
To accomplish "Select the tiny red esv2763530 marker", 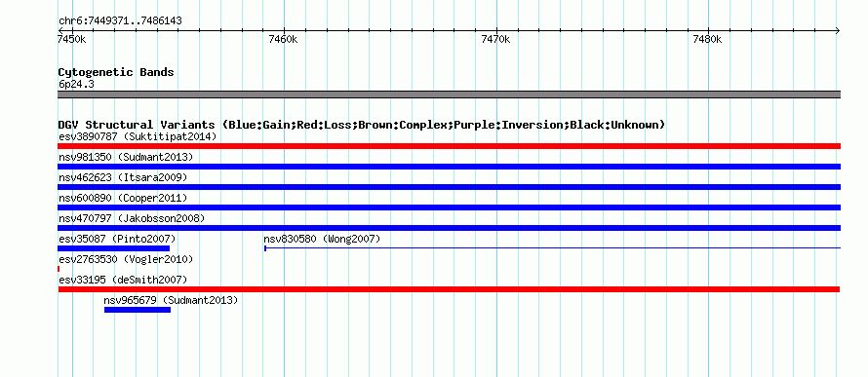I will point(59,269).
